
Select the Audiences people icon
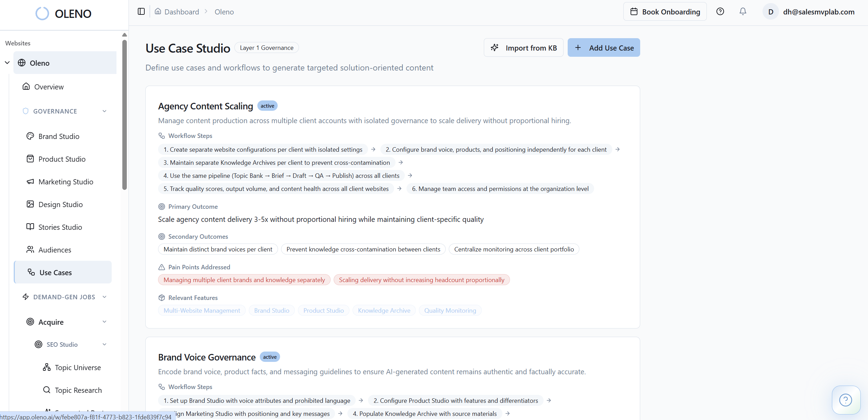click(30, 249)
